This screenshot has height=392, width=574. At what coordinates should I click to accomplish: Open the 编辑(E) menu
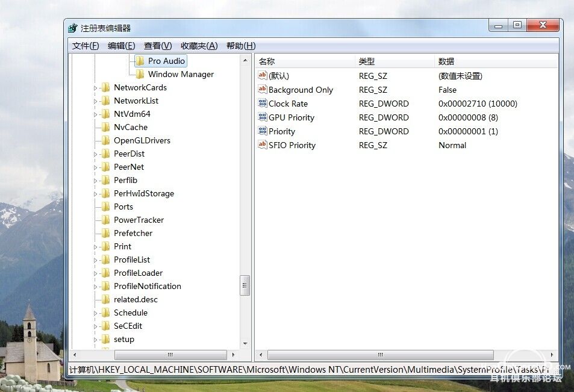point(122,46)
